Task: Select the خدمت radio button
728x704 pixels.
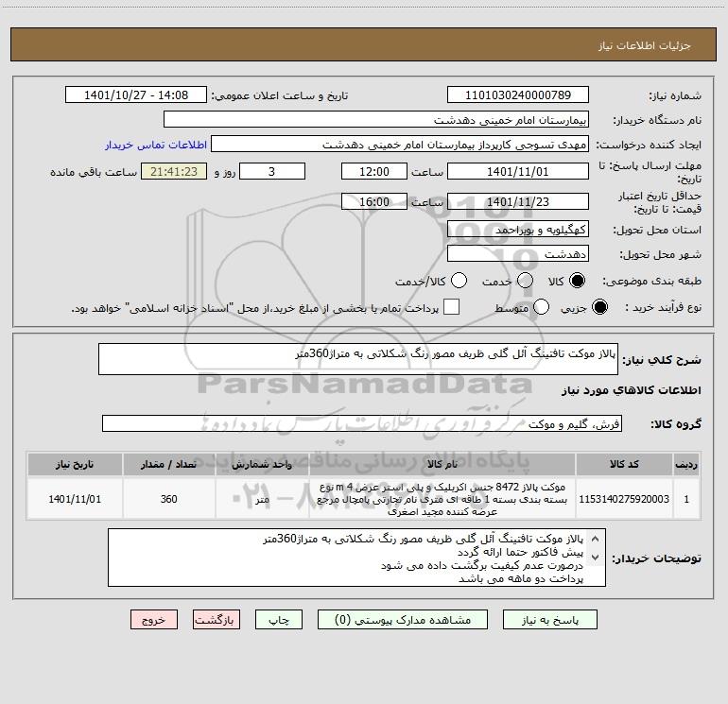Action: click(525, 281)
